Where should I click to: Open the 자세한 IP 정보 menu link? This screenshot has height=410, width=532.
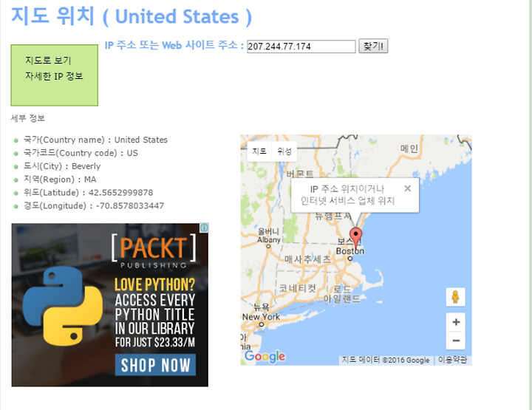coord(54,76)
